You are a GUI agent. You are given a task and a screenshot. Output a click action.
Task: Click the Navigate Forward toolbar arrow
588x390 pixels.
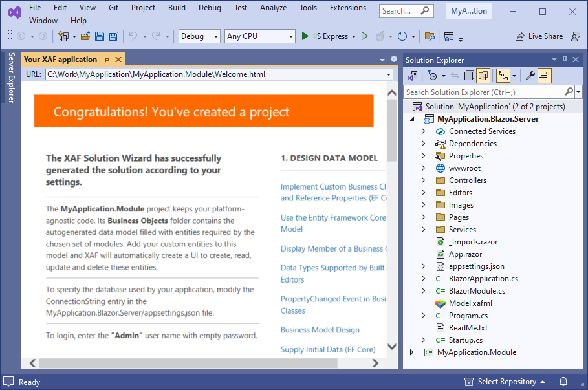(43, 36)
